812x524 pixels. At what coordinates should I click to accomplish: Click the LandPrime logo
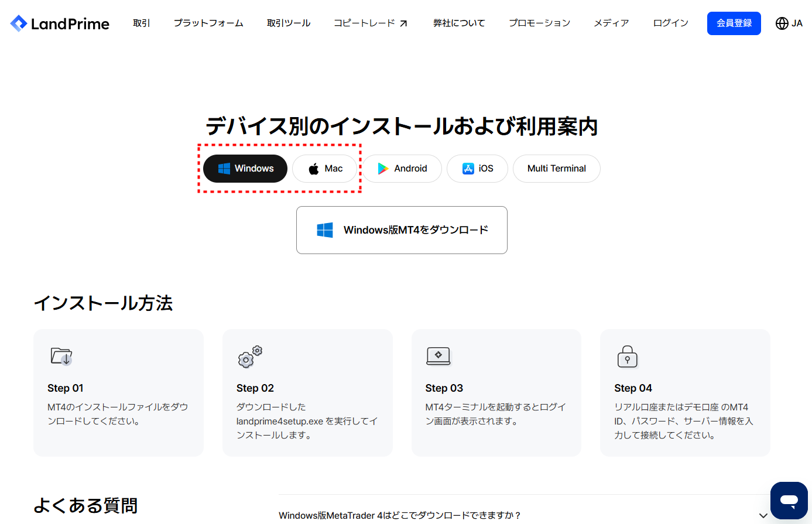(60, 23)
